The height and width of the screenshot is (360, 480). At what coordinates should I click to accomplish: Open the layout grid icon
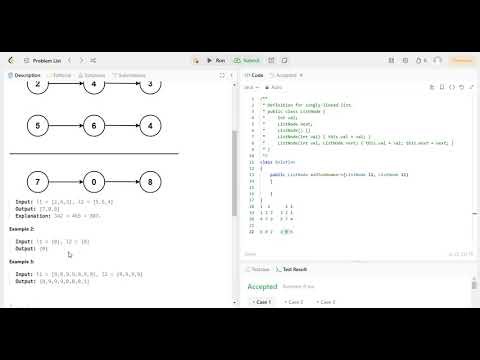tap(391, 60)
